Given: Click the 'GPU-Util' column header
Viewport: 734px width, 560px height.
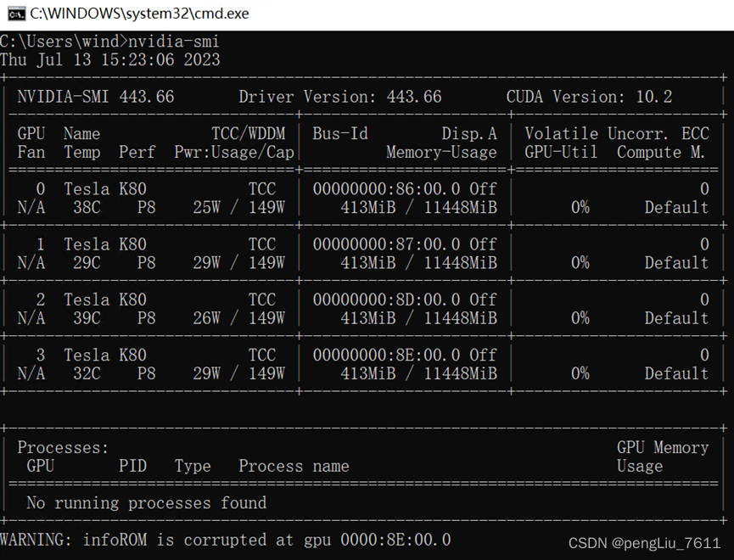Looking at the screenshot, I should [561, 152].
